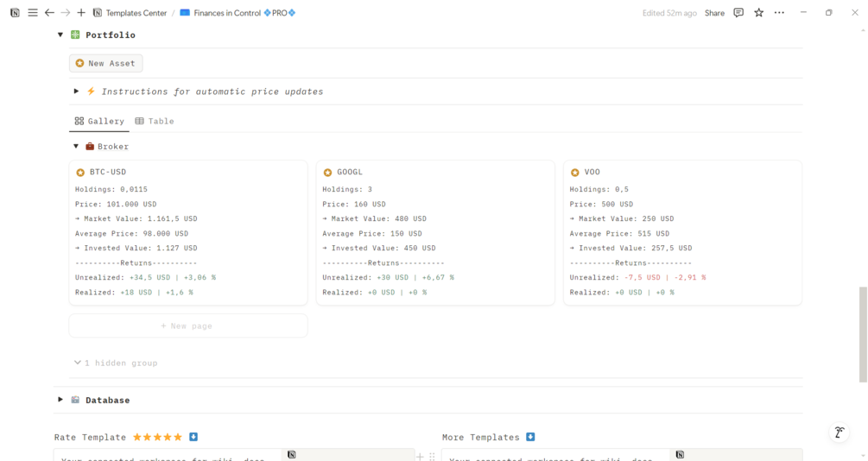
Task: Click 'Holdings: 0,0115' on BTC-USD card
Action: [x=111, y=189]
